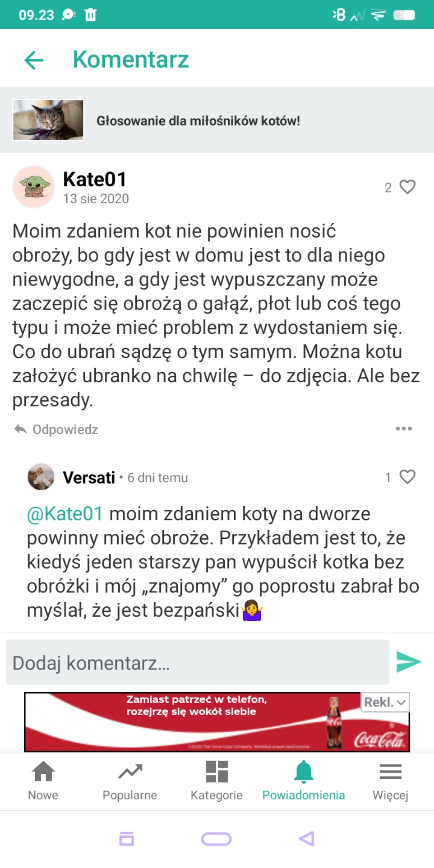Tap the cat thumbnail of the voting post
The height and width of the screenshot is (868, 434).
tap(48, 120)
